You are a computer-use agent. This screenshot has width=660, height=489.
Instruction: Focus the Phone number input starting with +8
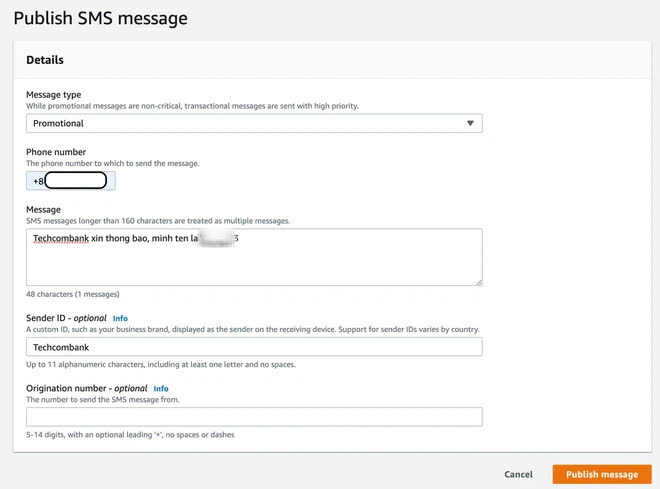pos(71,181)
